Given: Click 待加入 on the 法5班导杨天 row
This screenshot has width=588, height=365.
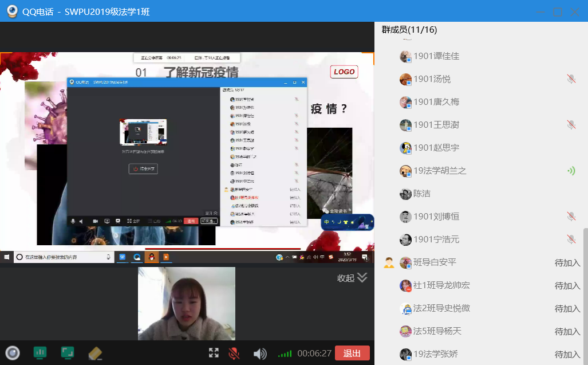Looking at the screenshot, I should [567, 332].
